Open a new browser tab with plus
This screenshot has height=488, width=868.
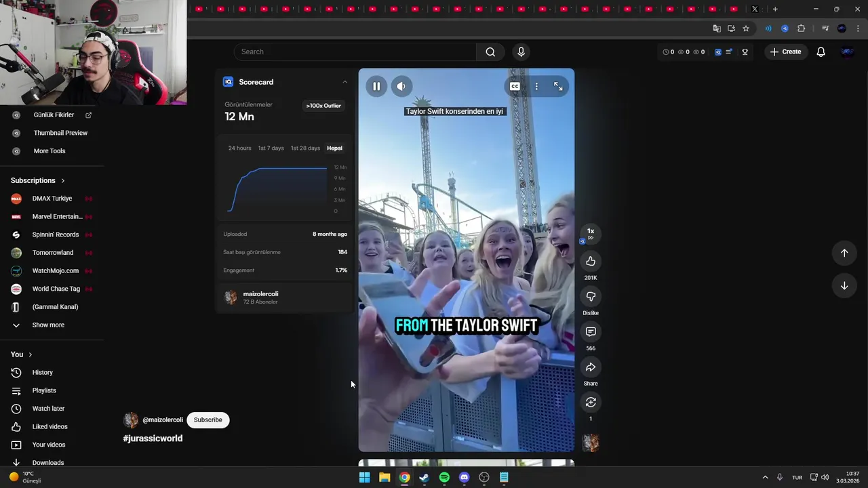tap(775, 9)
